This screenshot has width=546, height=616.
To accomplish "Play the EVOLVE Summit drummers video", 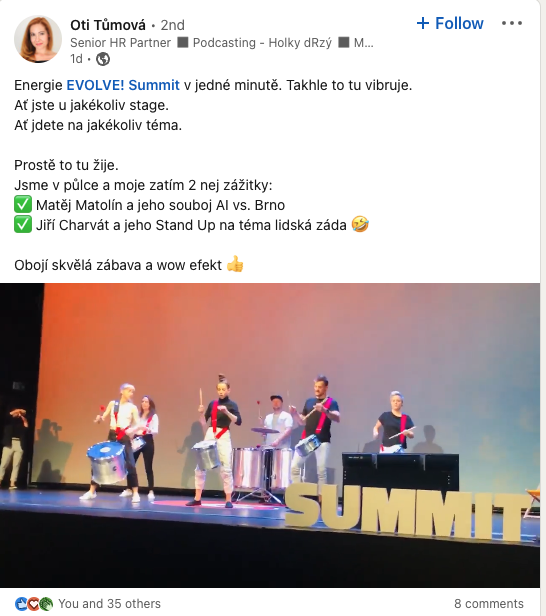I will coord(270,435).
